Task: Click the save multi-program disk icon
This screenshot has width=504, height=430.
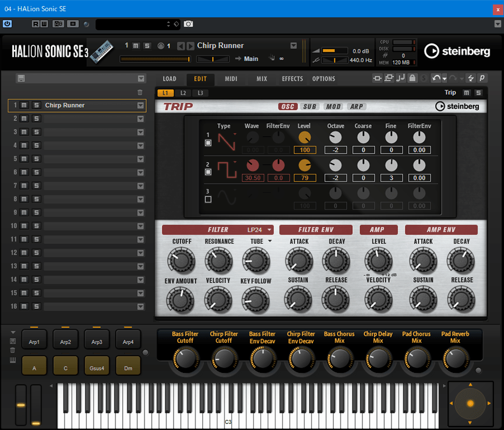Action: coord(21,78)
